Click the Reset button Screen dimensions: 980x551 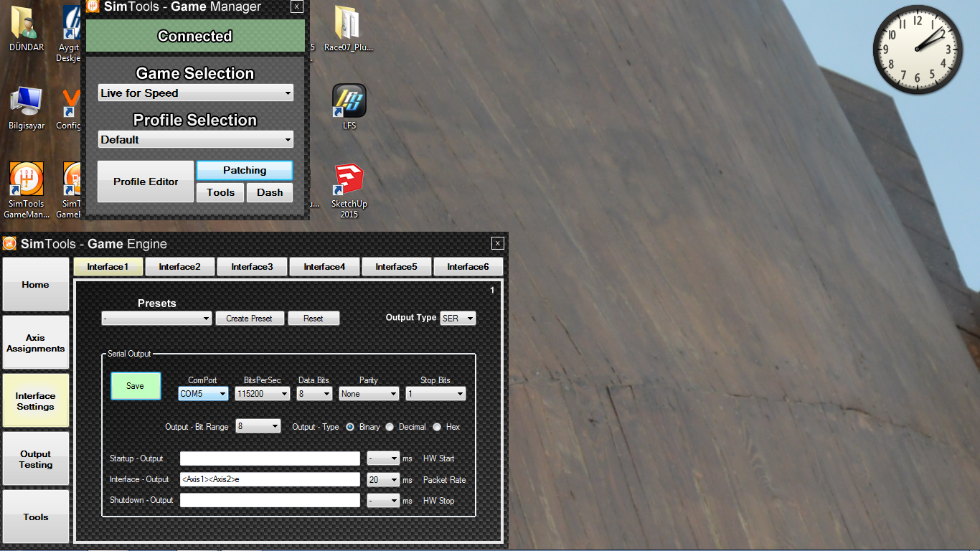click(314, 319)
